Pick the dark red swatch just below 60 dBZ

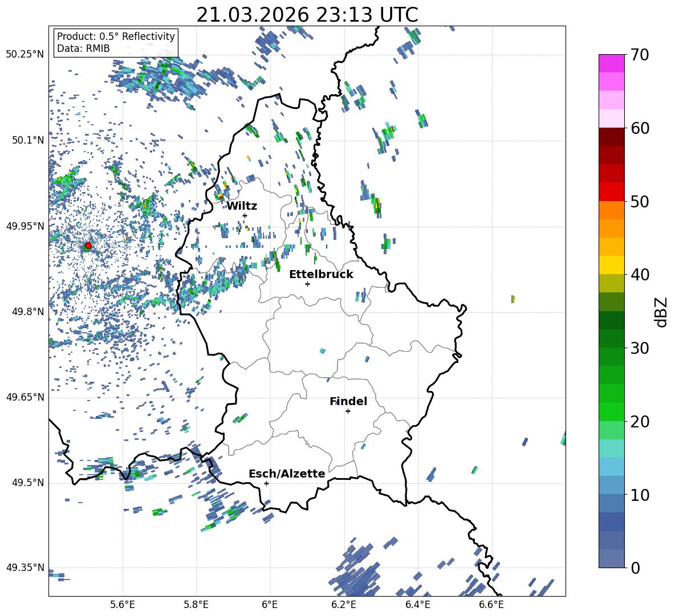point(612,137)
